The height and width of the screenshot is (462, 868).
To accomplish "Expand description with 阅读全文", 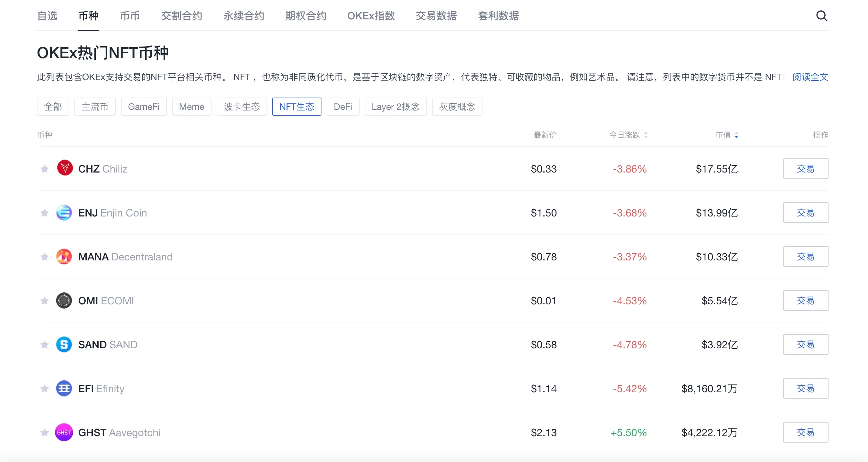I will (810, 77).
